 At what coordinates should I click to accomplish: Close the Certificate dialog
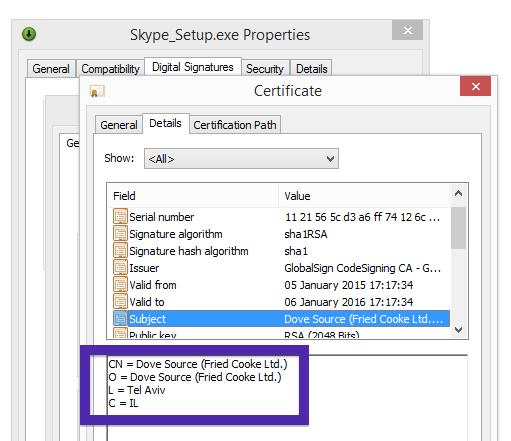[475, 86]
